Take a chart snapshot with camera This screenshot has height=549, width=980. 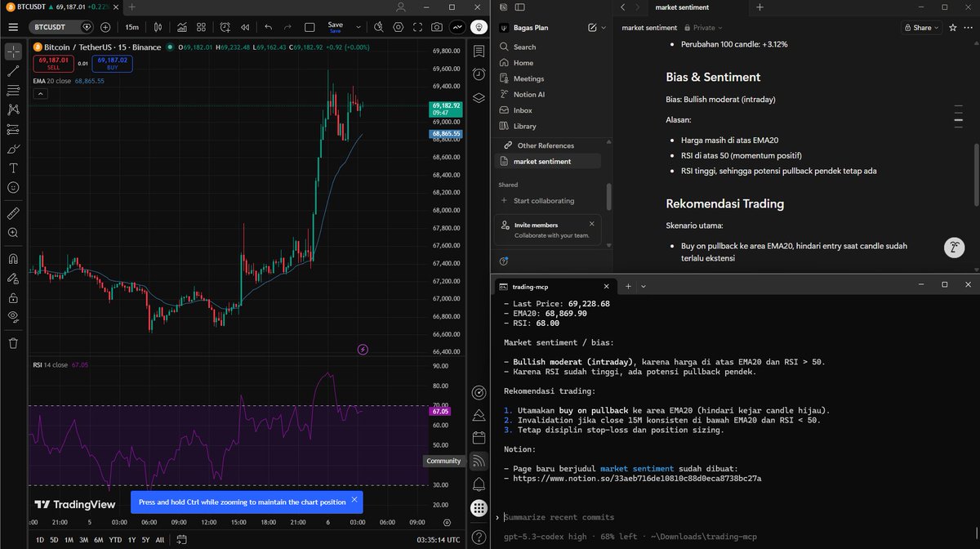[438, 27]
